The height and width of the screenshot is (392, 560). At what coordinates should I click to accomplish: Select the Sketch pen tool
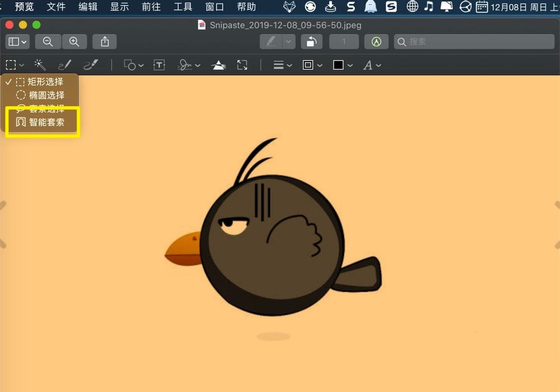tap(64, 65)
